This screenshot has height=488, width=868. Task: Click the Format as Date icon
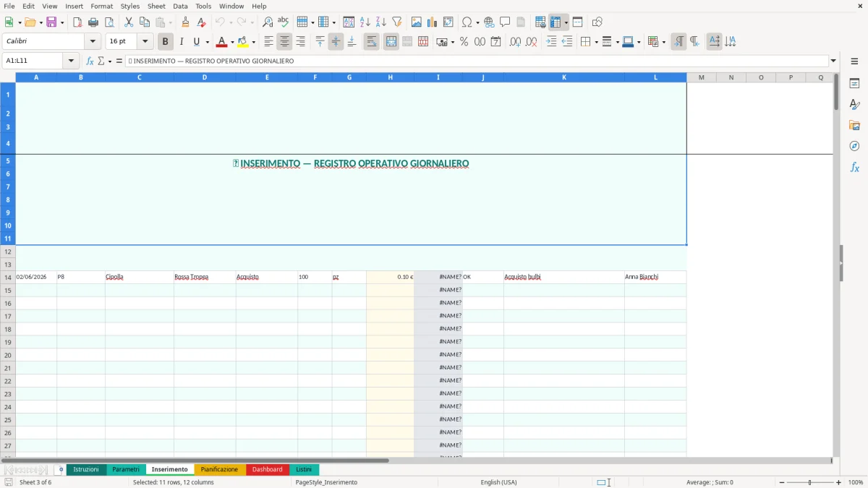click(x=496, y=42)
